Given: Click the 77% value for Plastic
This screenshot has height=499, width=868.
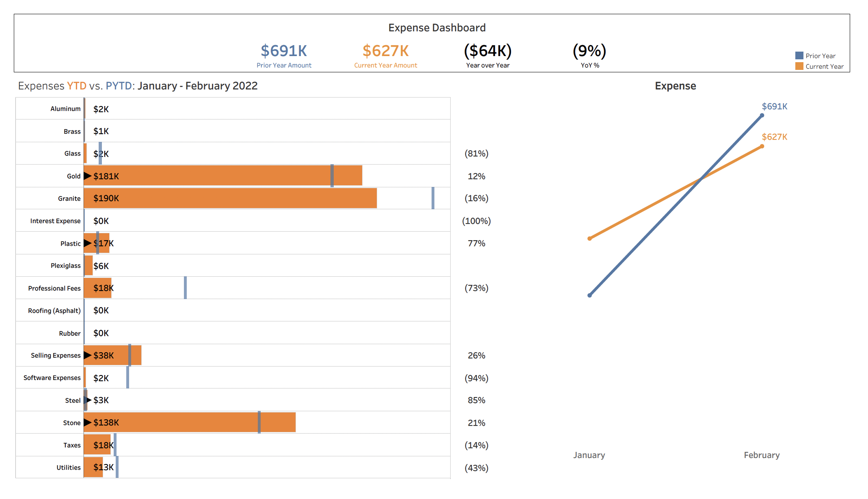Looking at the screenshot, I should (476, 243).
